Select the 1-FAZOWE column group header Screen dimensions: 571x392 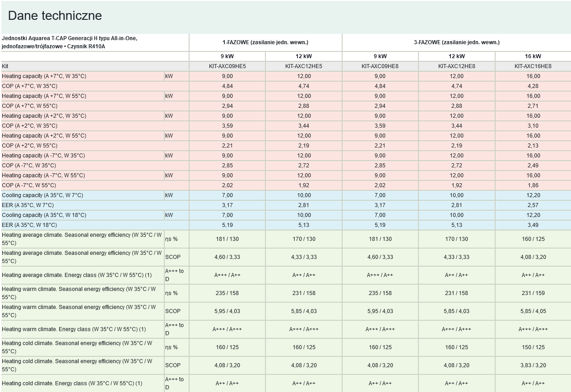[x=265, y=42]
